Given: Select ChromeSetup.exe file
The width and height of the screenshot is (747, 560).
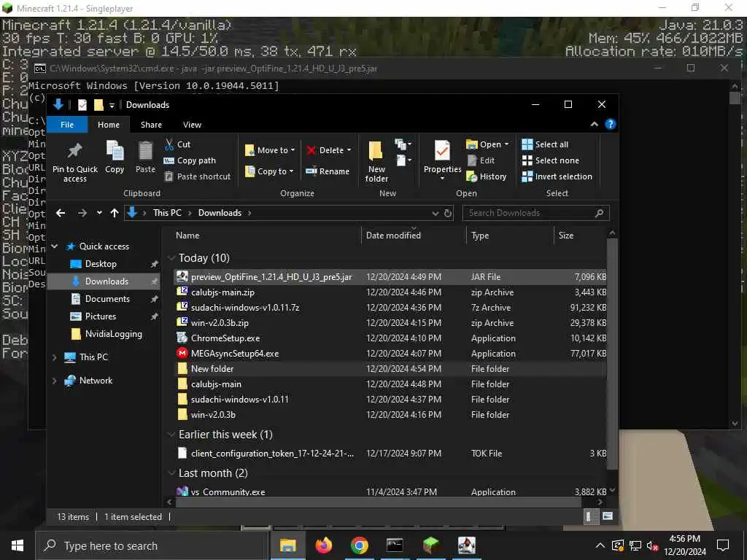Looking at the screenshot, I should [391, 338].
